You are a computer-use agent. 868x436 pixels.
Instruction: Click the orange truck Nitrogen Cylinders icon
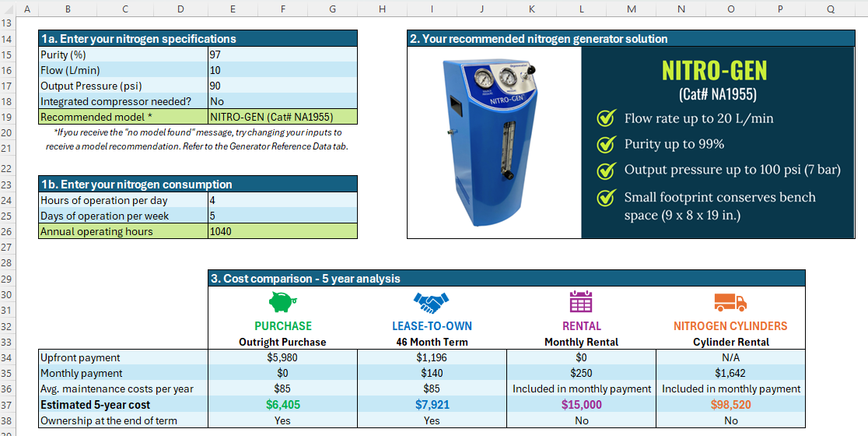coord(730,303)
